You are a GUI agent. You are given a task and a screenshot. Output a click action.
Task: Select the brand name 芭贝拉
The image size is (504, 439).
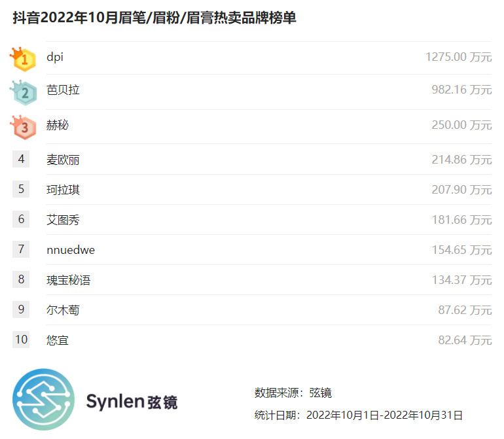63,90
